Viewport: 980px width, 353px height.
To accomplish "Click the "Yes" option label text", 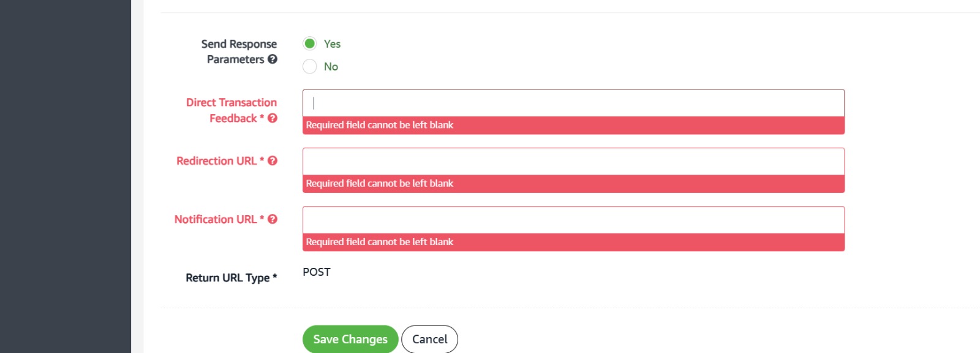I will point(332,44).
